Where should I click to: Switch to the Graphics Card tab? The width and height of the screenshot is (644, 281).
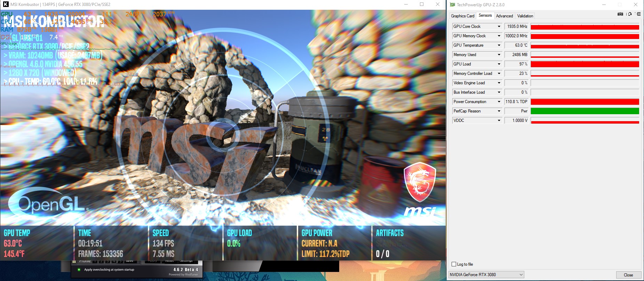tap(462, 16)
